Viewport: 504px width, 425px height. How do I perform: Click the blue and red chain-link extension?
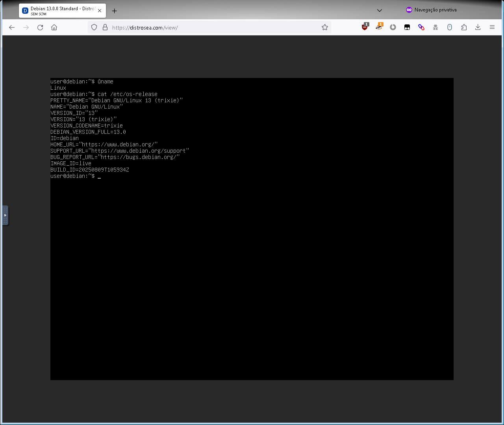pos(421,27)
